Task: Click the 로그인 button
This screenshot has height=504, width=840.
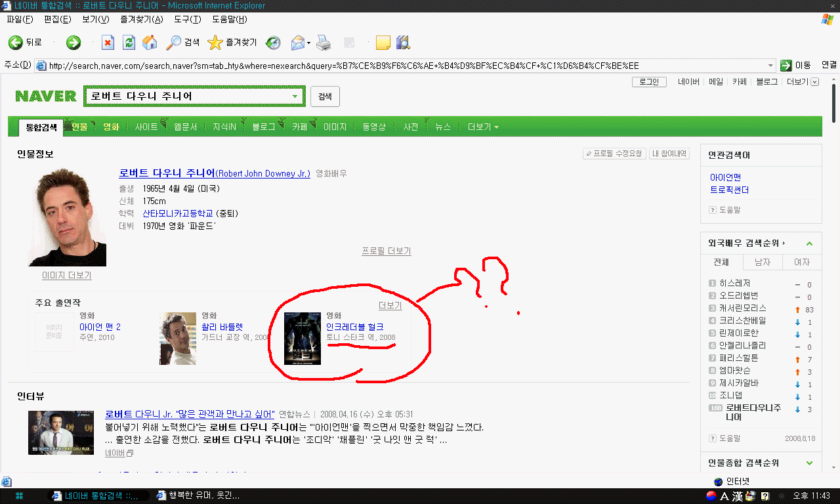Action: 649,82
